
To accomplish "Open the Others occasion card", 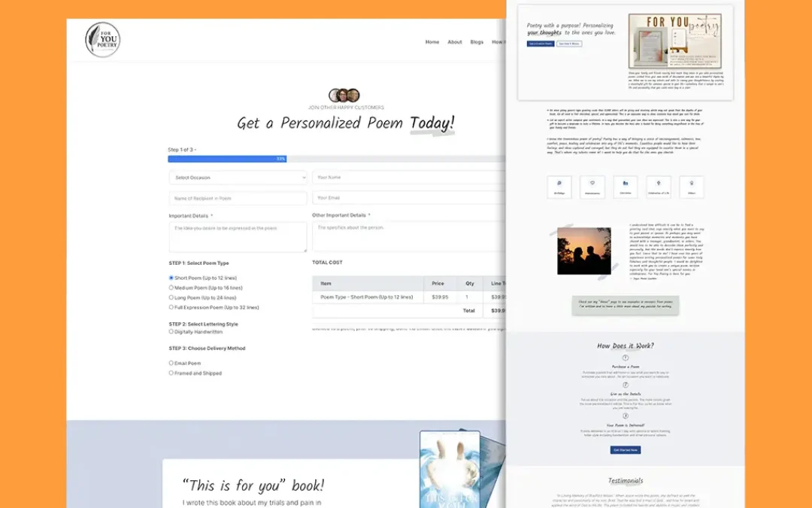I will [x=692, y=187].
